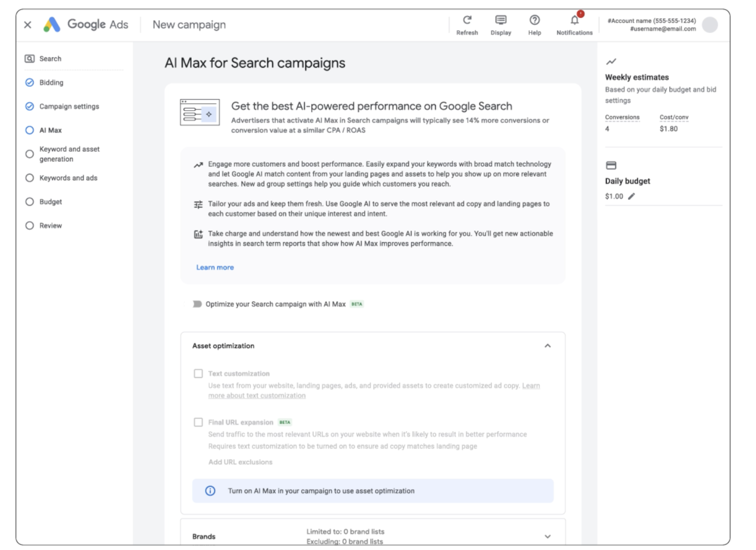Image resolution: width=756 pixels, height=550 pixels.
Task: Click the Cost/conv estimate label
Action: point(674,117)
